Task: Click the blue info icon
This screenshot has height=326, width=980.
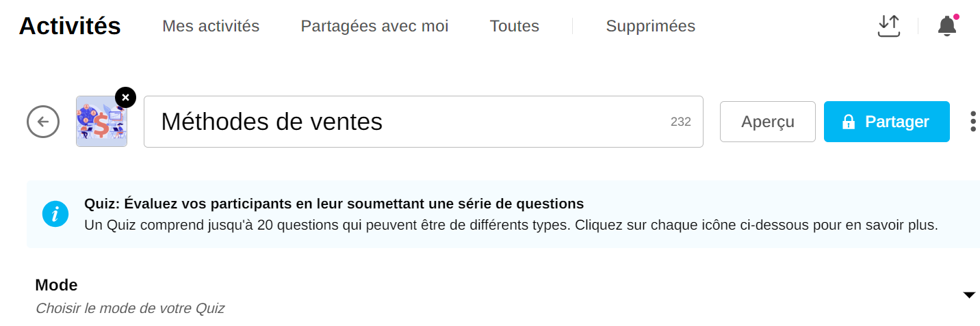Action: tap(55, 214)
